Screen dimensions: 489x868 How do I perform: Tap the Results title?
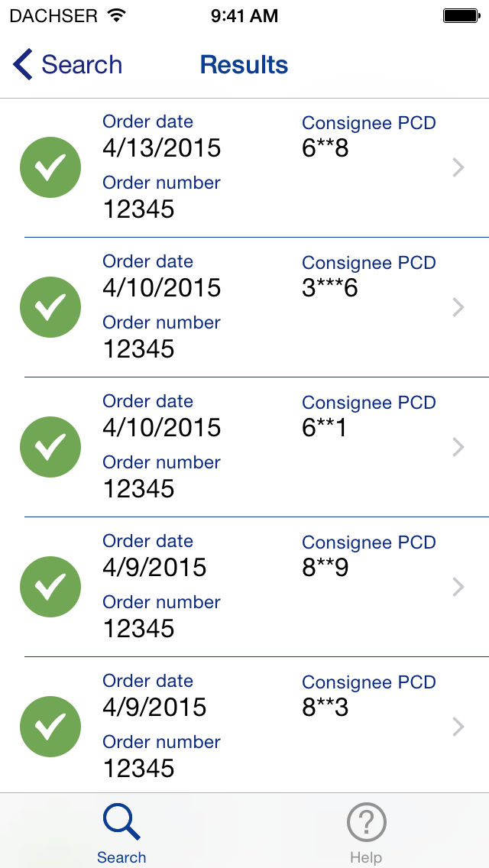pyautogui.click(x=244, y=65)
